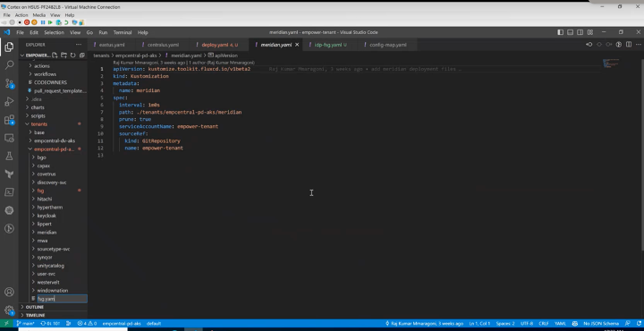Refresh the Explorer tree
The image size is (644, 331).
coord(73,55)
